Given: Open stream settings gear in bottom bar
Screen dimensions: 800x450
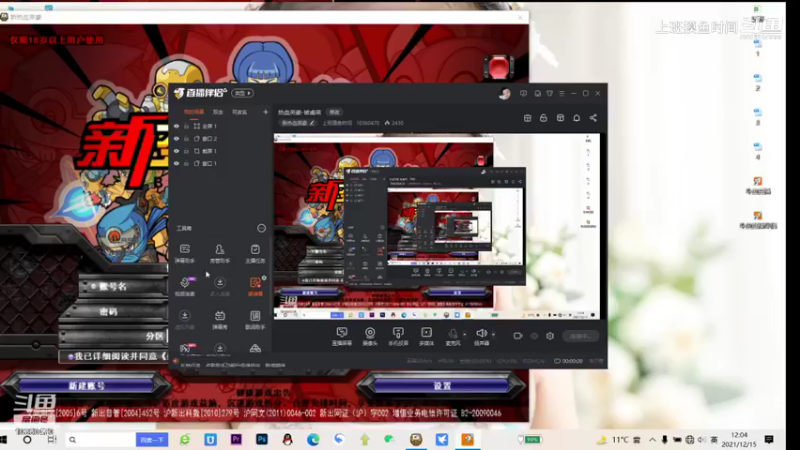Looking at the screenshot, I should 550,336.
